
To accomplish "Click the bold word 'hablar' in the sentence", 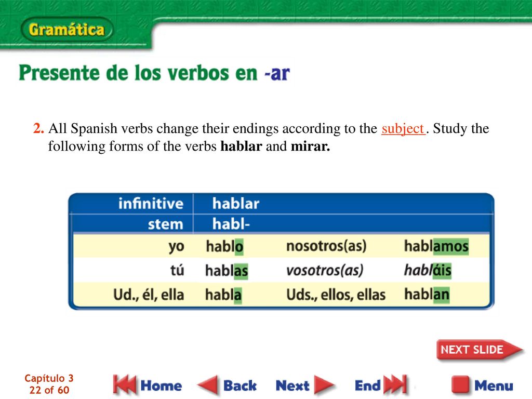I will (241, 146).
